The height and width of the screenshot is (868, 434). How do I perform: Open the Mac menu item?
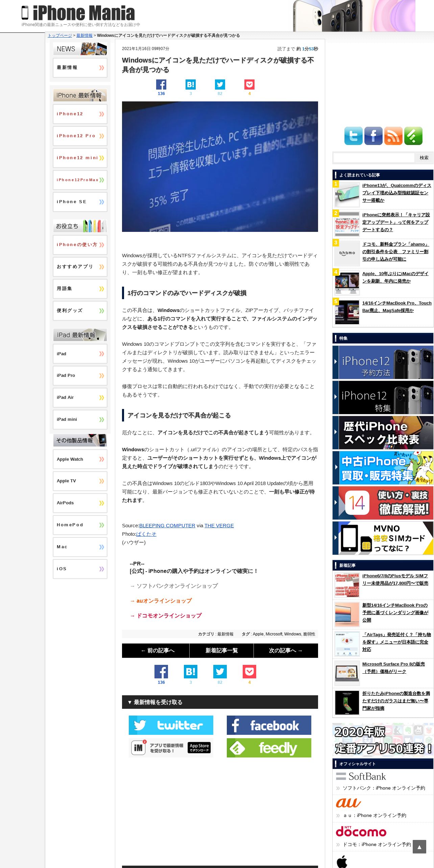80,547
